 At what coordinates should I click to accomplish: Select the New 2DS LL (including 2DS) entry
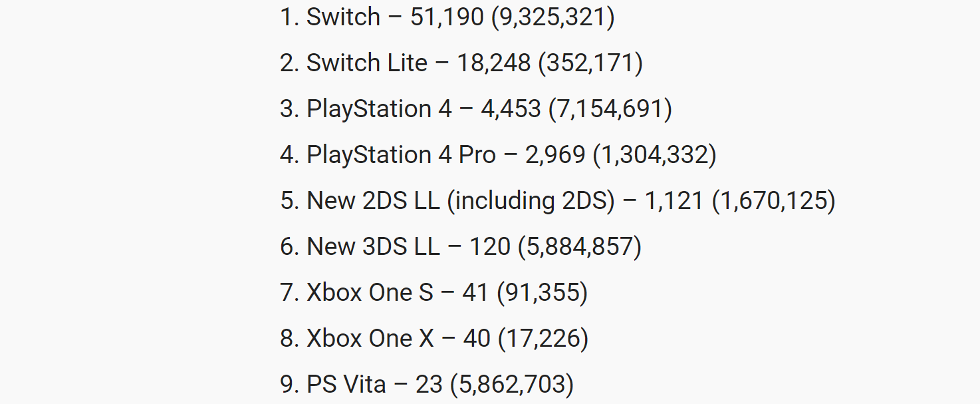pos(558,201)
